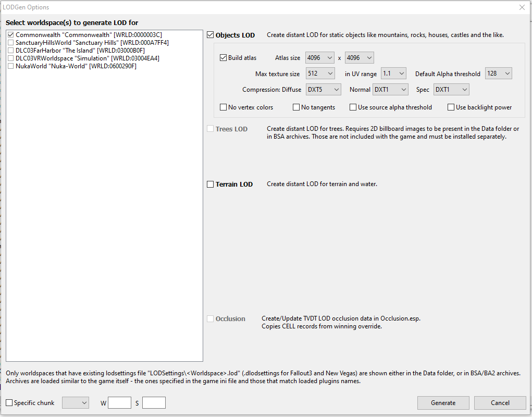
Task: Click the W coordinate input field
Action: 119,403
